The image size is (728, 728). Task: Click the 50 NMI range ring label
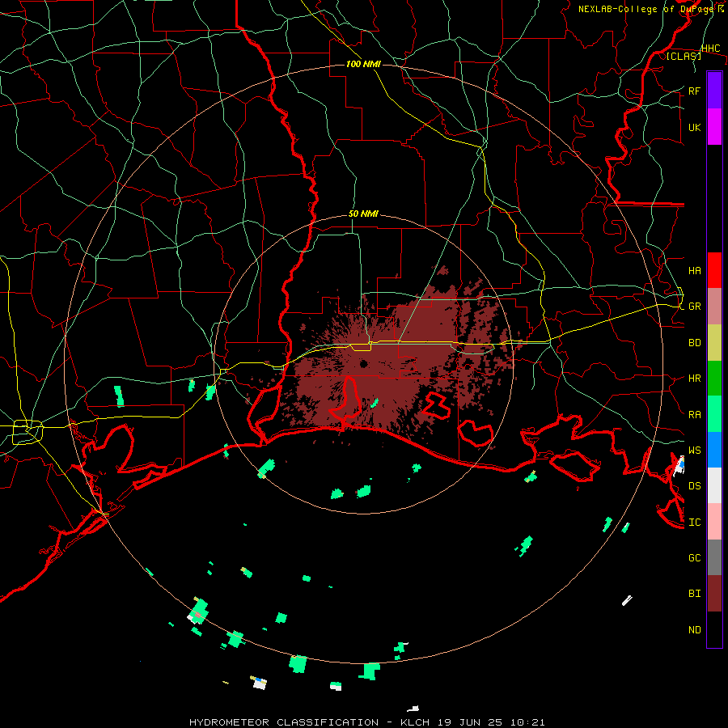tap(363, 214)
